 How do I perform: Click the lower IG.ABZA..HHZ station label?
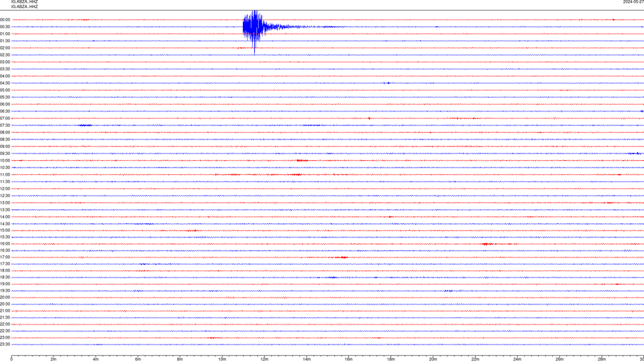[x=25, y=7]
